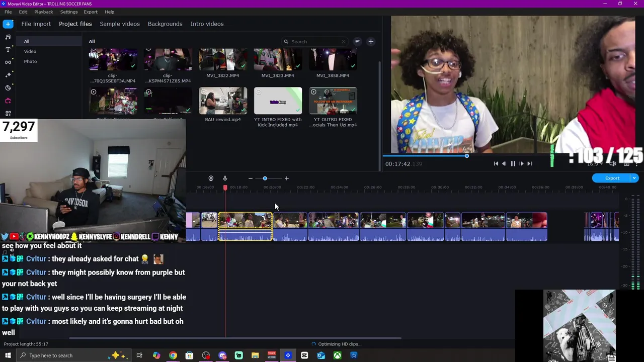
Task: Open the Settings menu
Action: tap(69, 12)
